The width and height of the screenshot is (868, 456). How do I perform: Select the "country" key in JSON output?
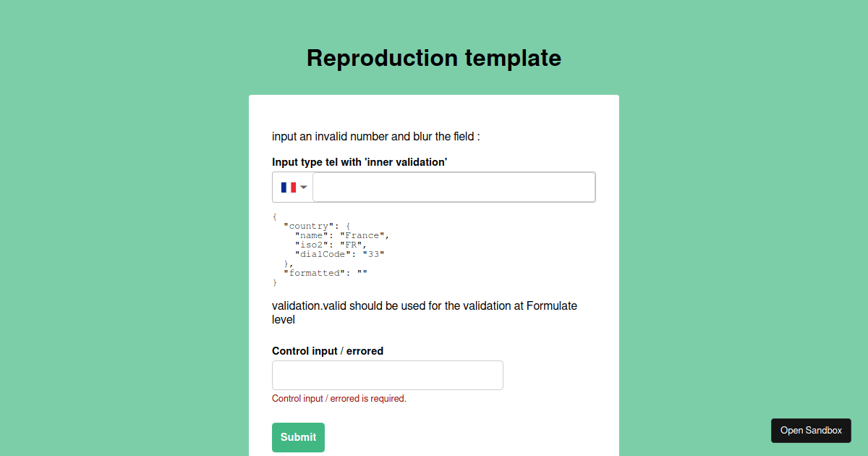point(309,226)
